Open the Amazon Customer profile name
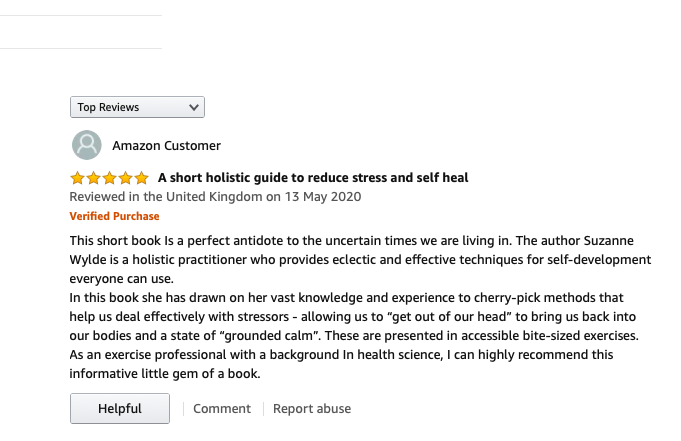 [x=166, y=146]
